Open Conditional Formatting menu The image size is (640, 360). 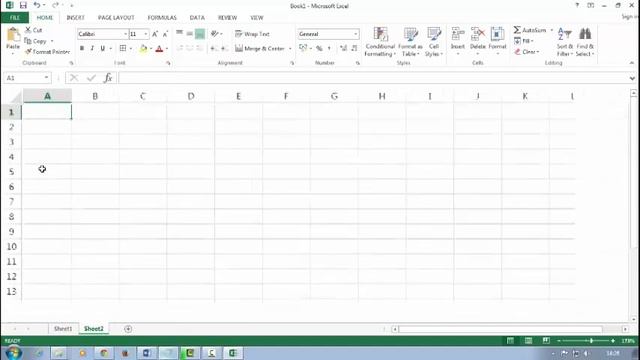point(380,42)
